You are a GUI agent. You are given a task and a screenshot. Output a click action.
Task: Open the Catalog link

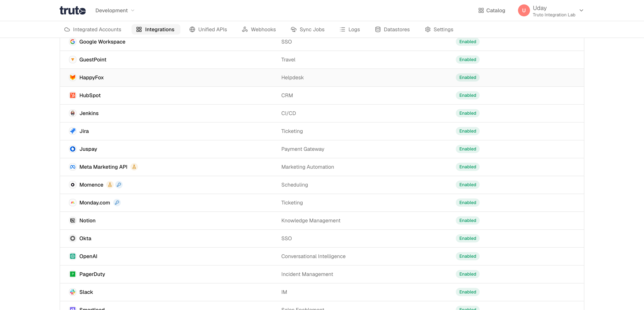[492, 11]
